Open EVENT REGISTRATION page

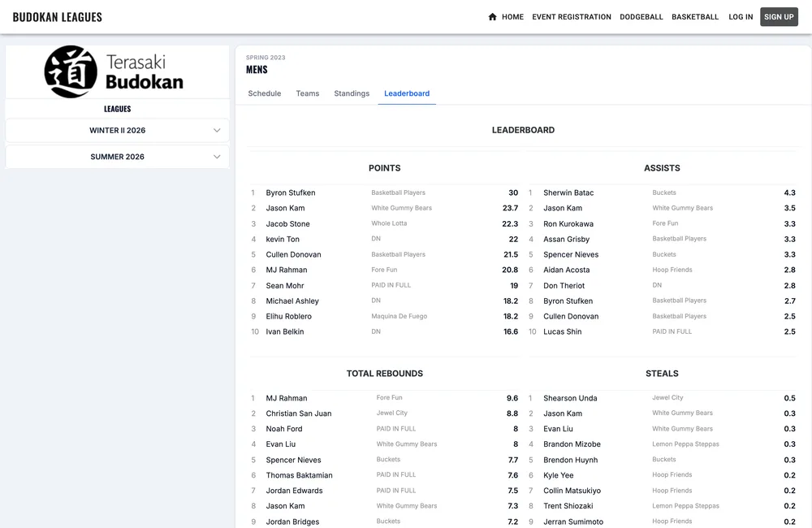pos(572,16)
